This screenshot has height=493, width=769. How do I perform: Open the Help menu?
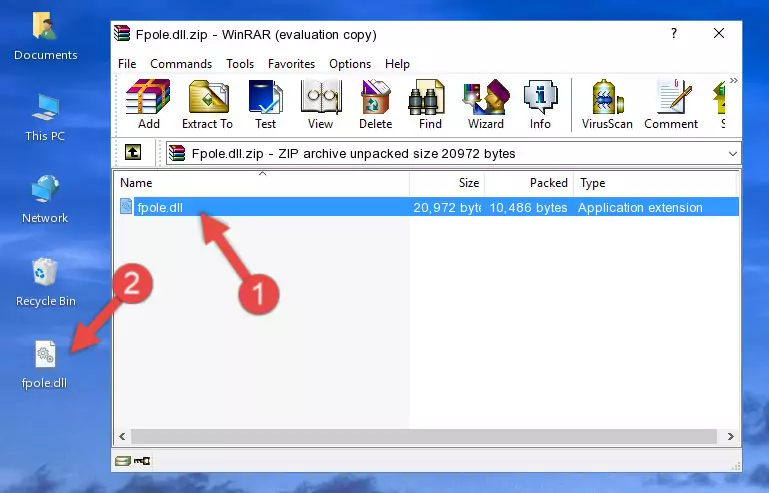(397, 64)
